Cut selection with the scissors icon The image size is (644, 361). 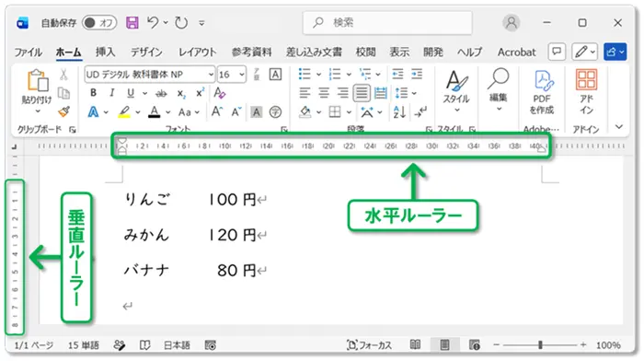pos(63,75)
